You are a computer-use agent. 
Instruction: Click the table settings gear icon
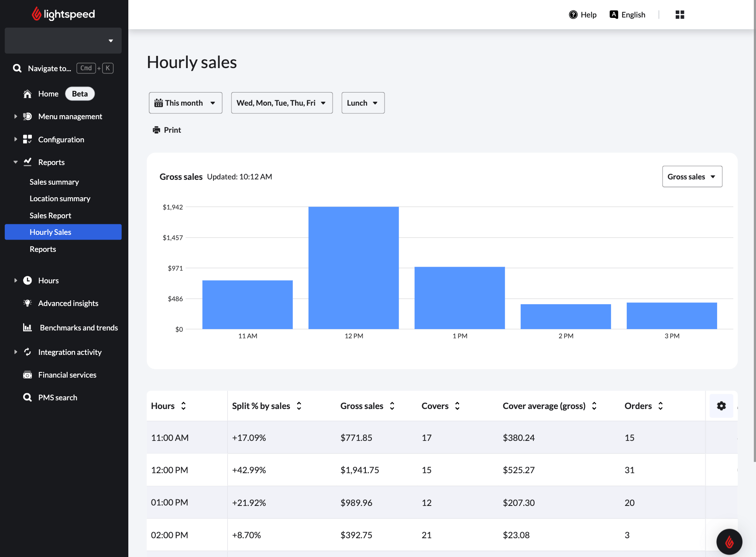coord(721,406)
